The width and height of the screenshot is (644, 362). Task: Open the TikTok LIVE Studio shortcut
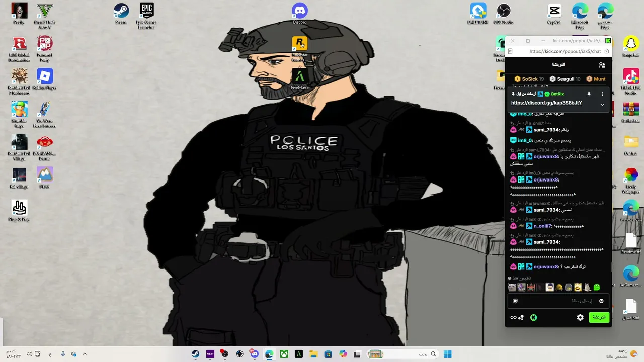[630, 82]
